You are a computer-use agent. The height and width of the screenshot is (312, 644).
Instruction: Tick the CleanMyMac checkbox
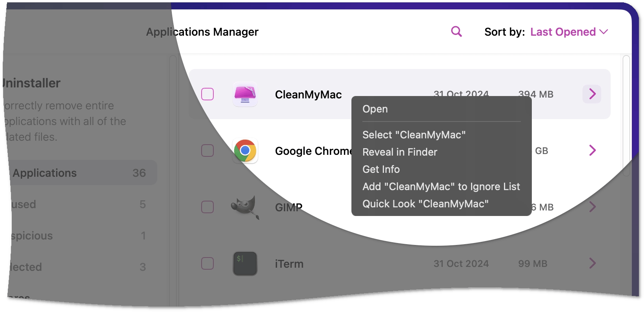(x=207, y=94)
